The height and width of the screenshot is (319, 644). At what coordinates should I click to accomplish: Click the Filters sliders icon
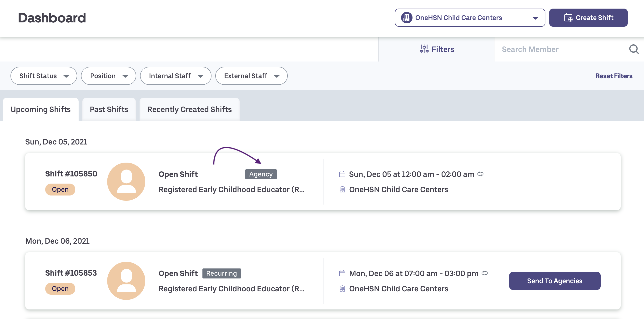pos(424,49)
